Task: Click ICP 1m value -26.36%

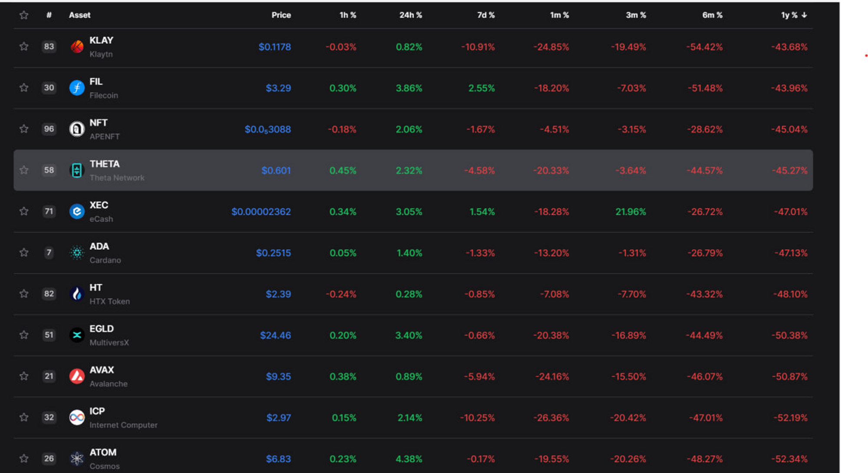Action: point(551,418)
